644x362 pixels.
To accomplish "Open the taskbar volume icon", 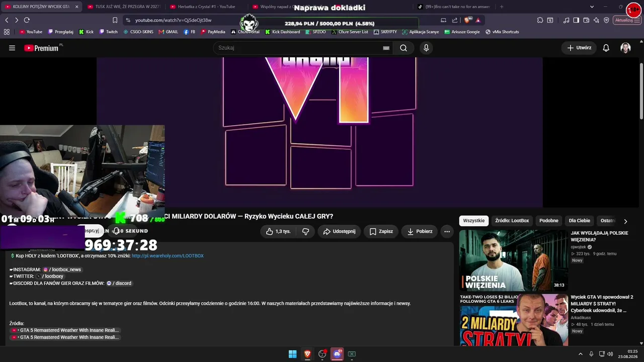I will 610,354.
